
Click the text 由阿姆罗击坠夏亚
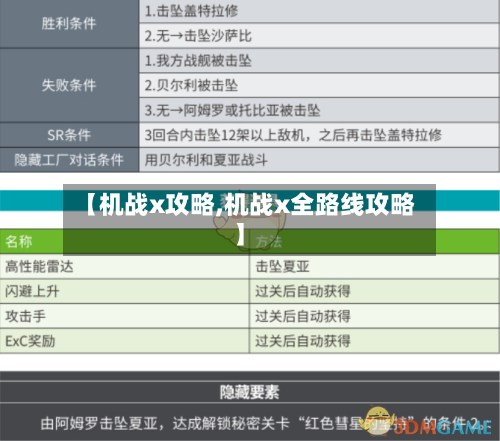(99, 424)
